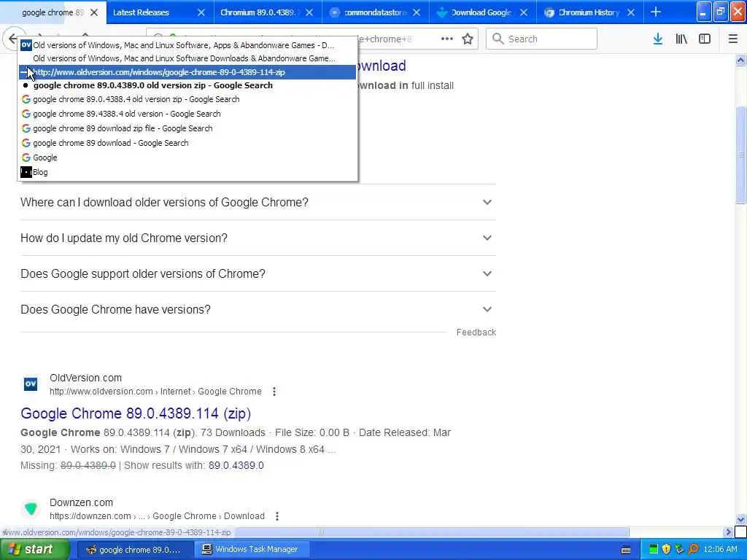The image size is (747, 560).
Task: Switch to the Latest Releases tab
Action: (x=160, y=12)
